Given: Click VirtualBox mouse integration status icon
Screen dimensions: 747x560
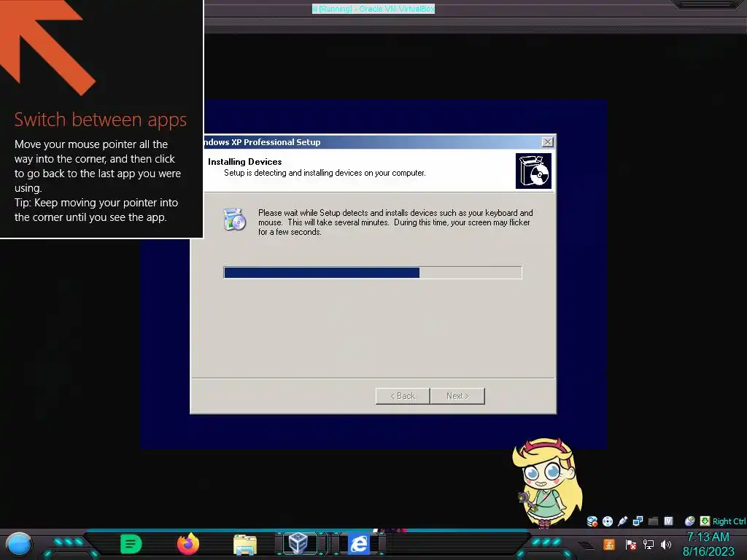Looking at the screenshot, I should click(x=689, y=521).
